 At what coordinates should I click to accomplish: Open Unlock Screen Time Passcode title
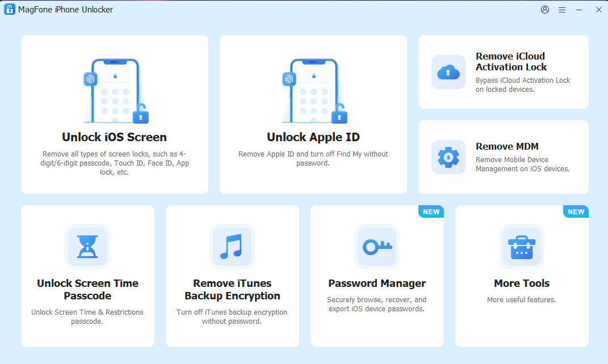pos(87,289)
